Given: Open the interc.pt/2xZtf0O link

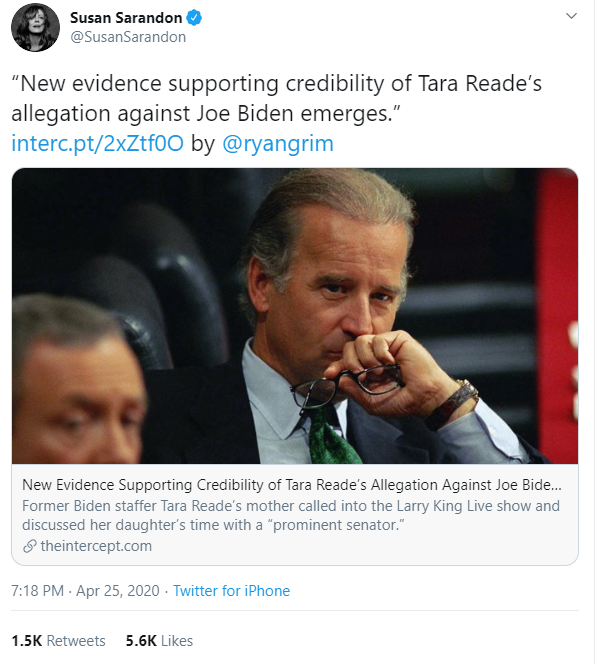Looking at the screenshot, I should 97,143.
